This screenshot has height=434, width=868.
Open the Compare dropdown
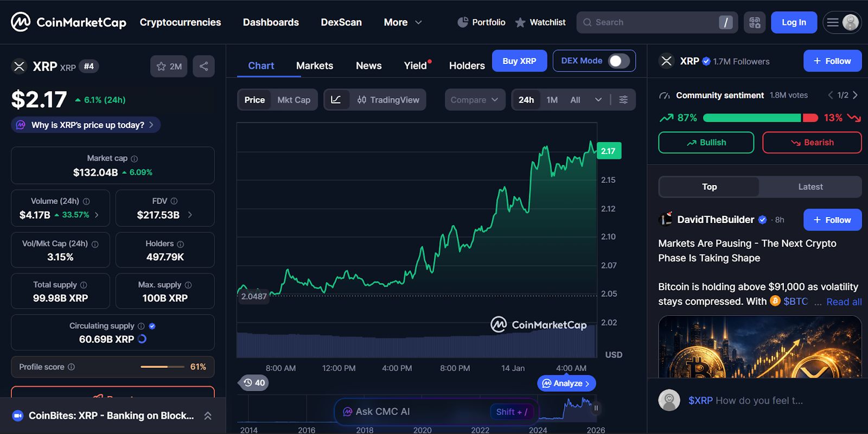click(475, 100)
